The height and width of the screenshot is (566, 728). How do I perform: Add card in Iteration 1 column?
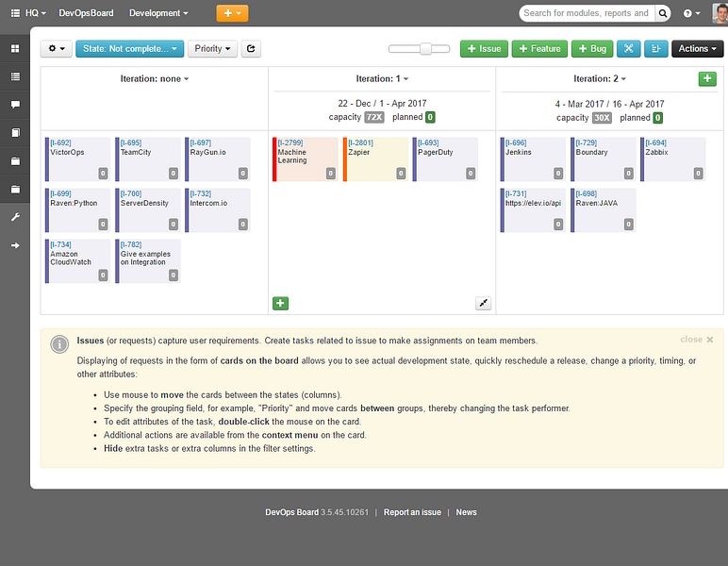(x=280, y=303)
